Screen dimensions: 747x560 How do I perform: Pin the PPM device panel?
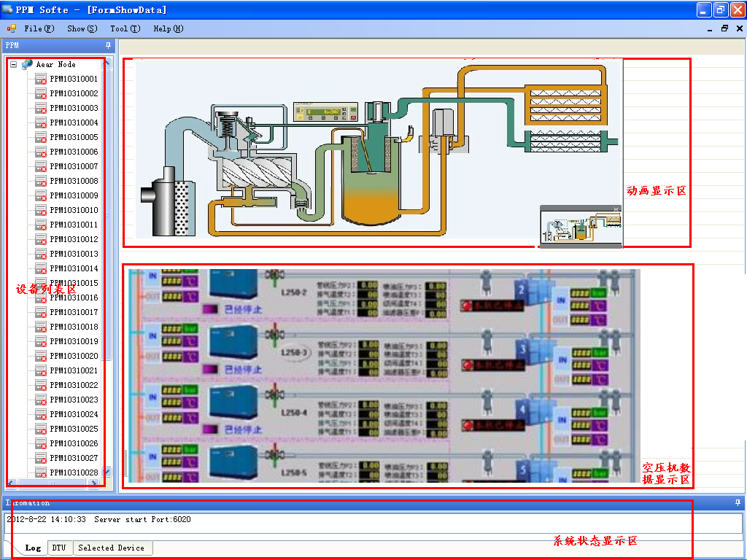coord(108,45)
